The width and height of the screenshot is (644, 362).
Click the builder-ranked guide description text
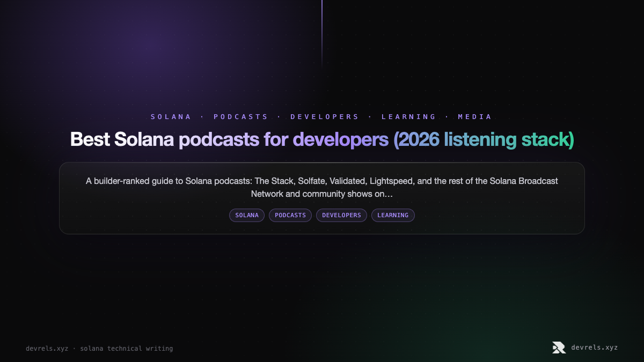tap(322, 187)
